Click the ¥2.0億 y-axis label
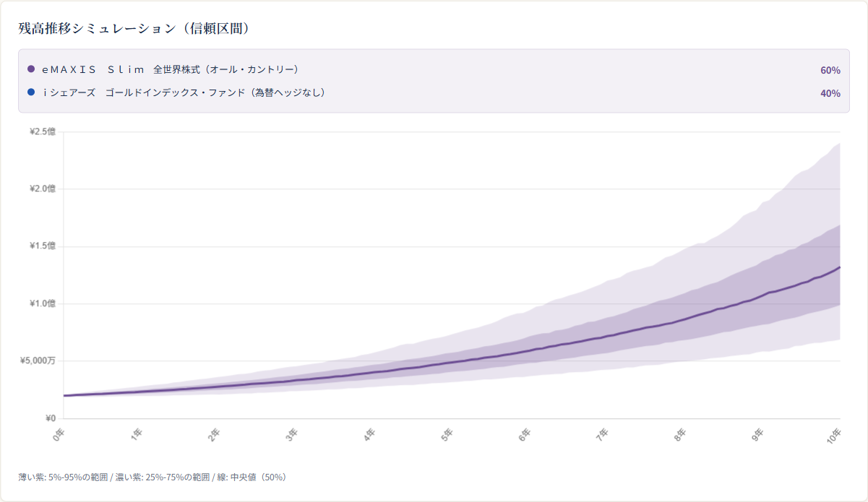 coord(42,189)
